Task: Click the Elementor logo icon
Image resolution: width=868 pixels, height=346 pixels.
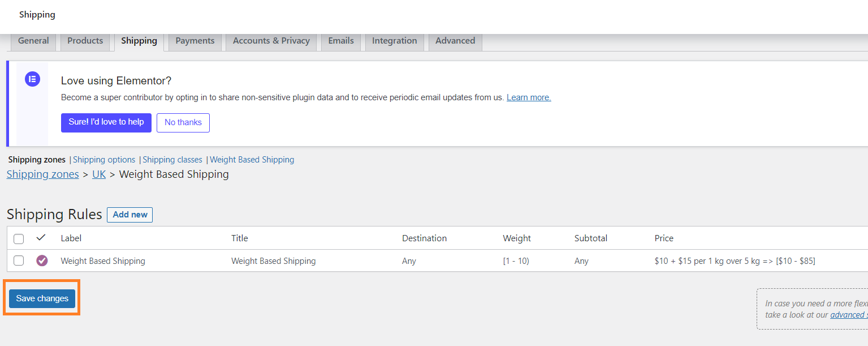Action: point(32,79)
